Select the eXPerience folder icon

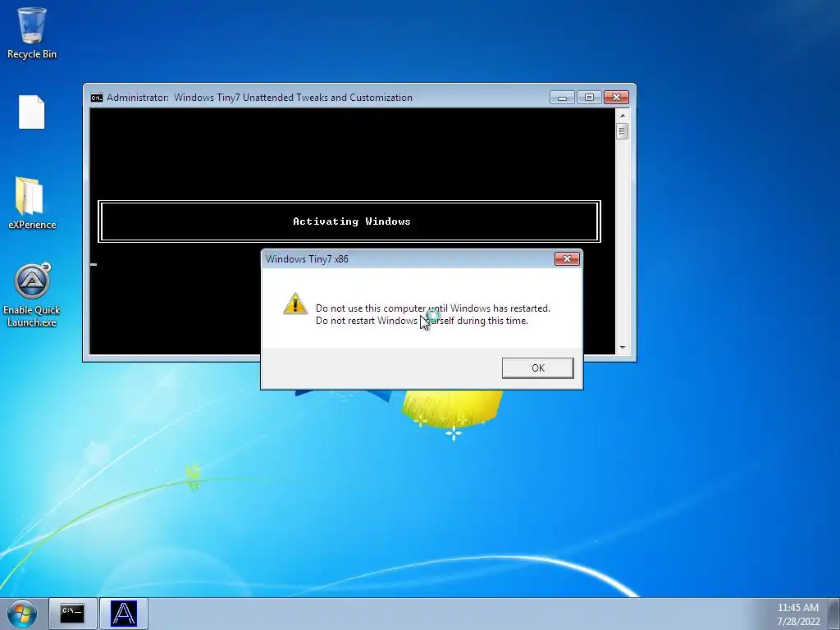pyautogui.click(x=32, y=203)
